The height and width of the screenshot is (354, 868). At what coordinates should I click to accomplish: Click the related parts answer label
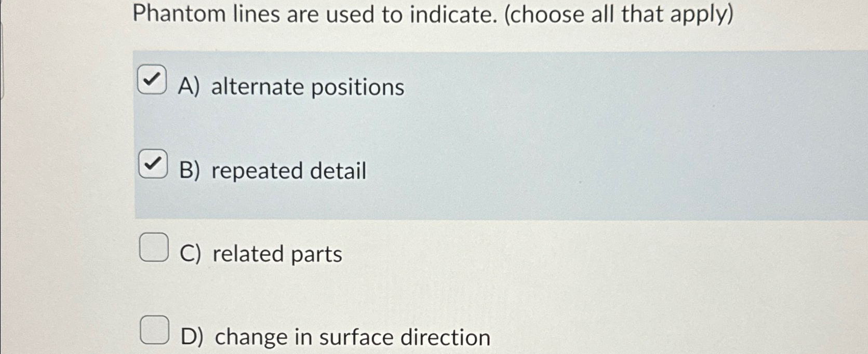(260, 253)
